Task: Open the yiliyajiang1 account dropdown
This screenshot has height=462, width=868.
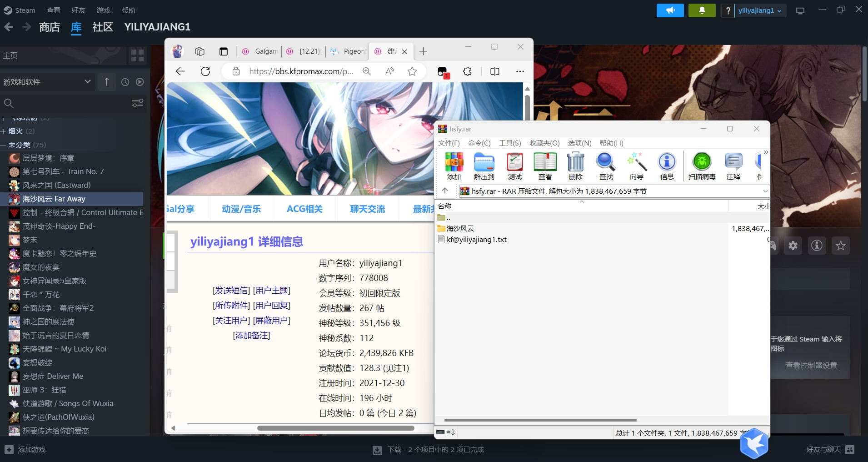Action: 759,10
